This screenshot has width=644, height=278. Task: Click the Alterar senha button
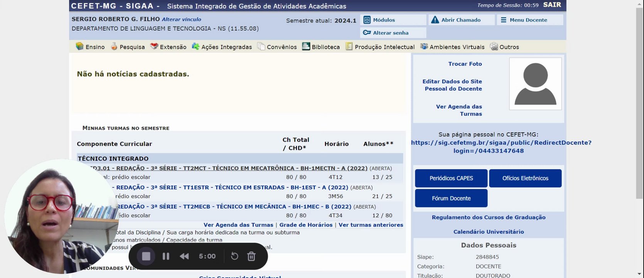click(393, 33)
